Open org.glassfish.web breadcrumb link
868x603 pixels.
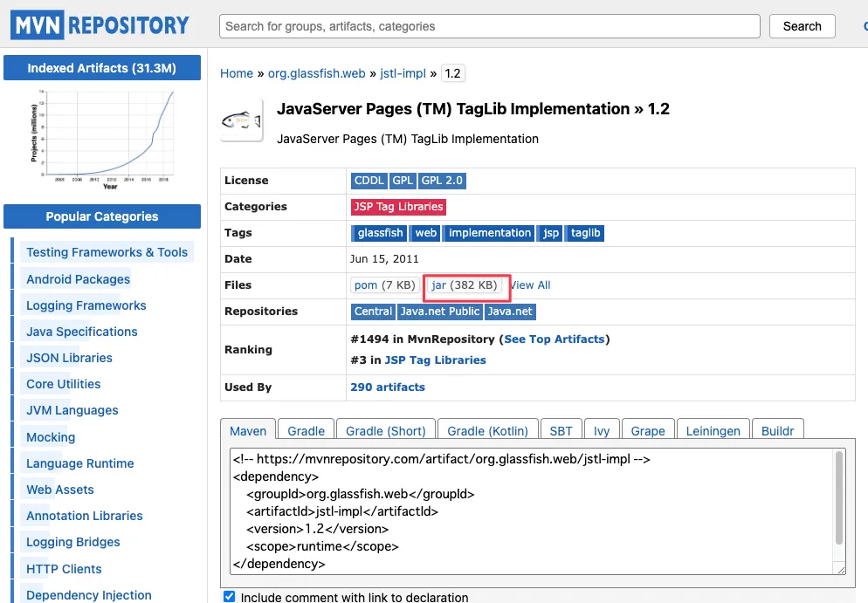[317, 73]
